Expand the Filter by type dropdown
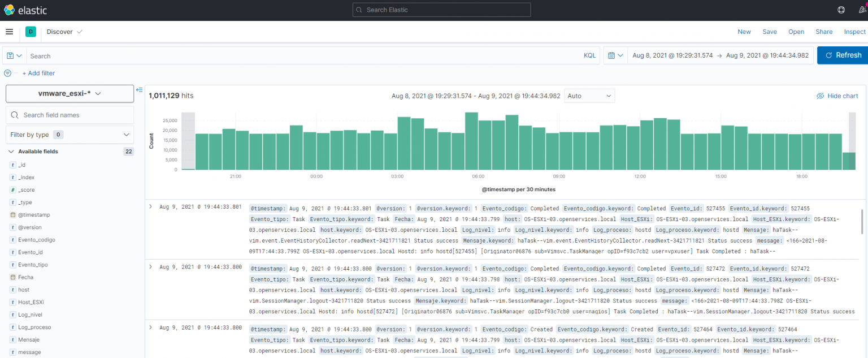 point(70,135)
